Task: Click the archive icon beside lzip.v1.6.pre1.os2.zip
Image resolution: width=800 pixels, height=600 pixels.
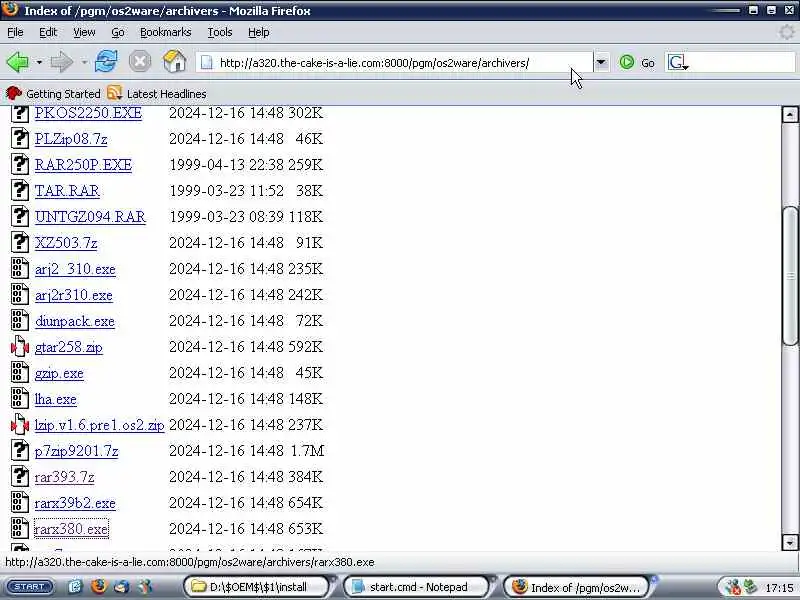Action: (20, 424)
